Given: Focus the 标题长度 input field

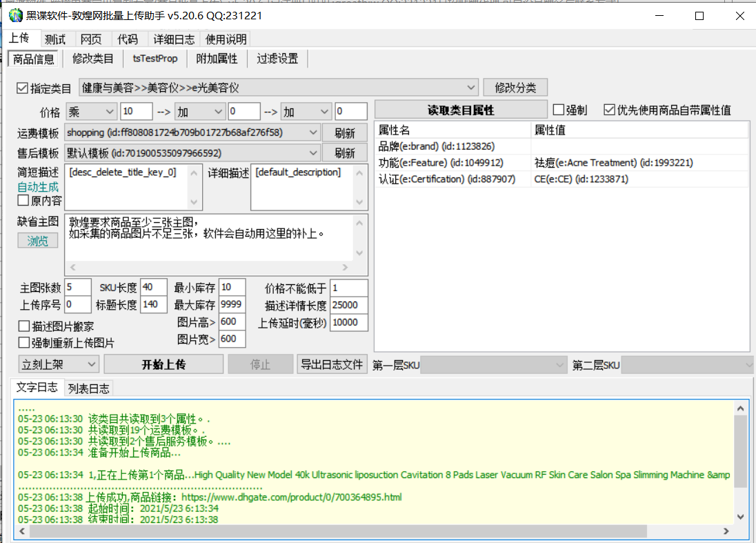Looking at the screenshot, I should click(154, 305).
